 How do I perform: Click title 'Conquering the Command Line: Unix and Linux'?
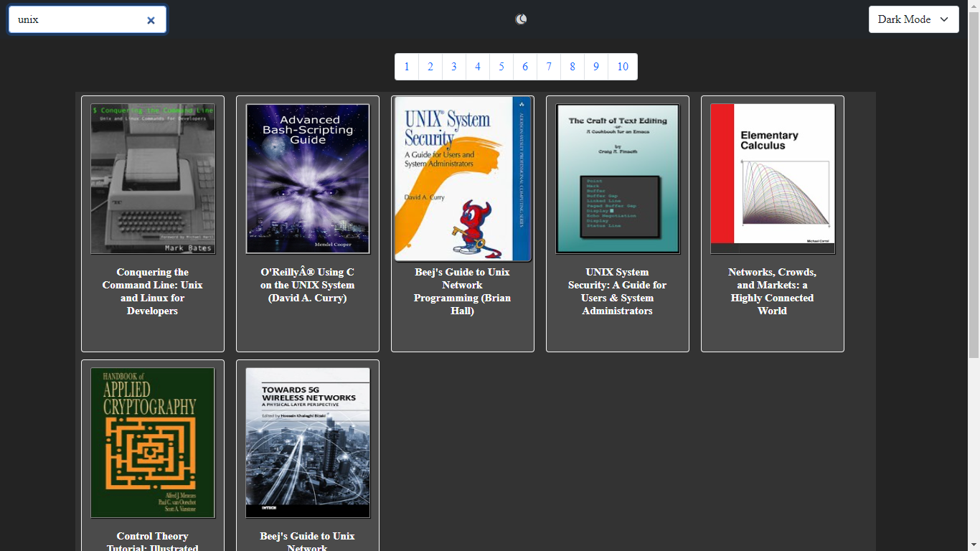coord(153,291)
